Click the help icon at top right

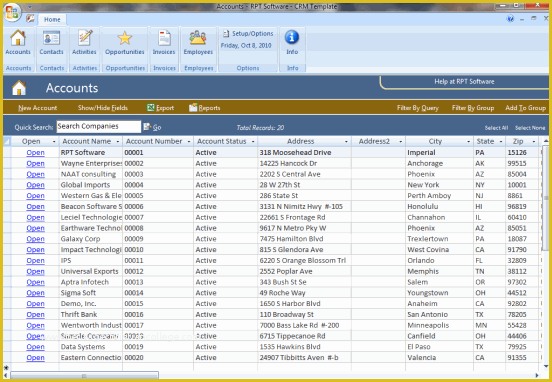(x=510, y=19)
